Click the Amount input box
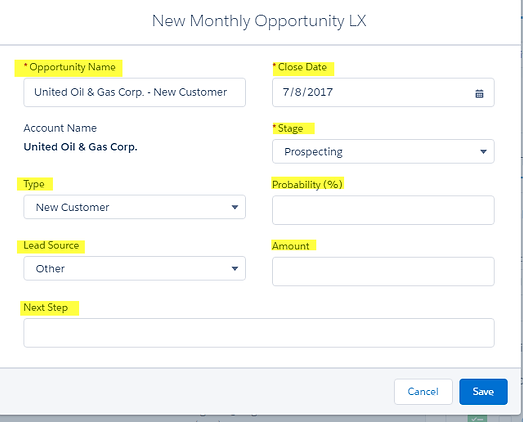523x422 pixels. pyautogui.click(x=383, y=271)
